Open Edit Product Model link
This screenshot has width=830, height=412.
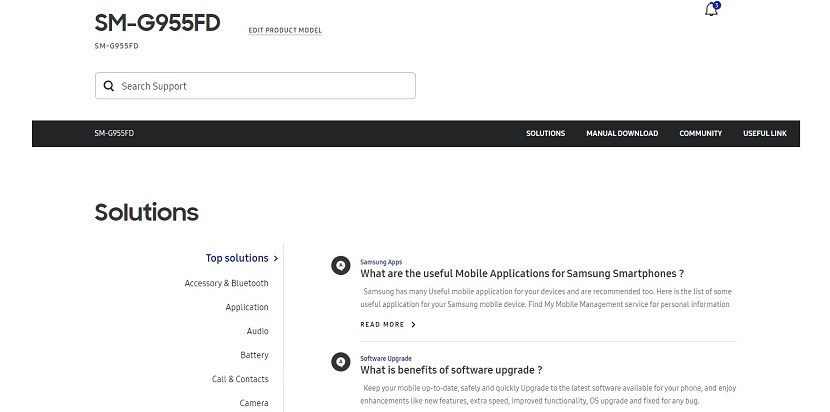click(x=285, y=30)
